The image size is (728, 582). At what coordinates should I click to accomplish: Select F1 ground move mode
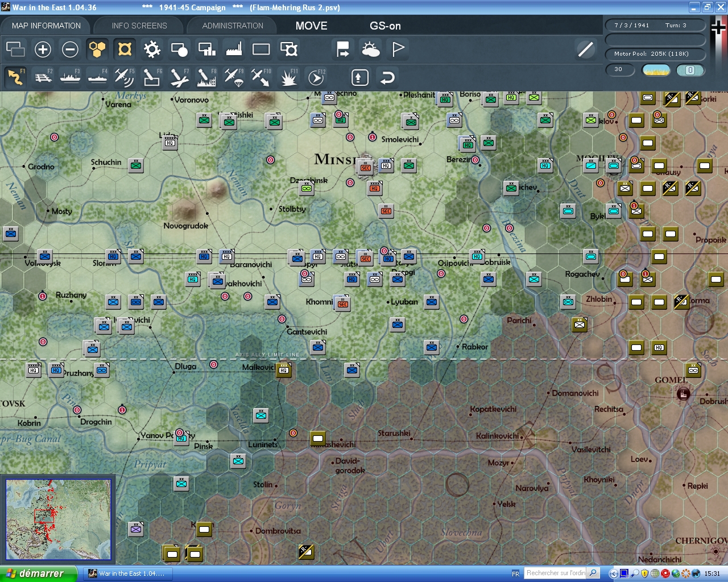(x=15, y=77)
